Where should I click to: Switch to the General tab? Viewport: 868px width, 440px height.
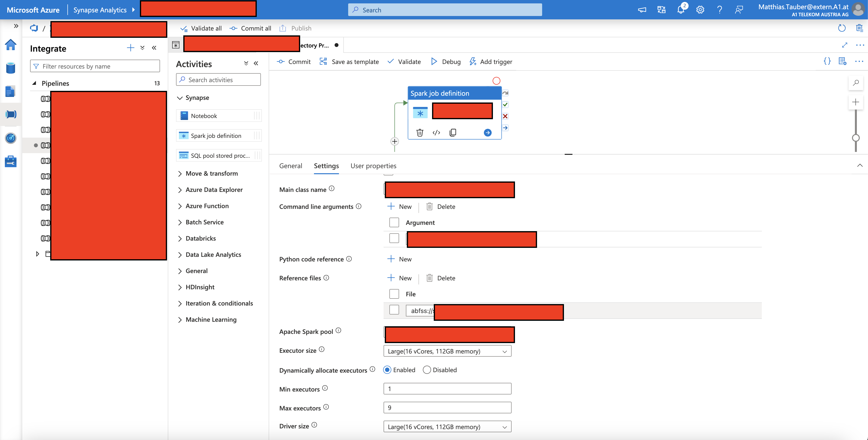click(290, 166)
